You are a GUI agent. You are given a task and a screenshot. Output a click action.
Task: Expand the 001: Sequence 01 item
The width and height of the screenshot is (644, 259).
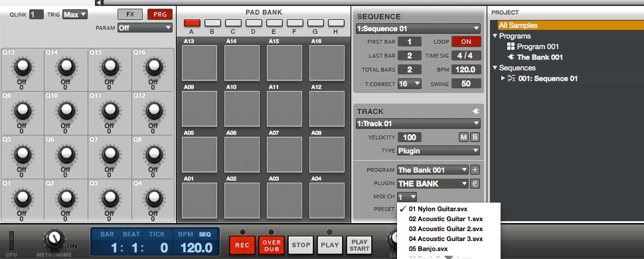pos(503,78)
